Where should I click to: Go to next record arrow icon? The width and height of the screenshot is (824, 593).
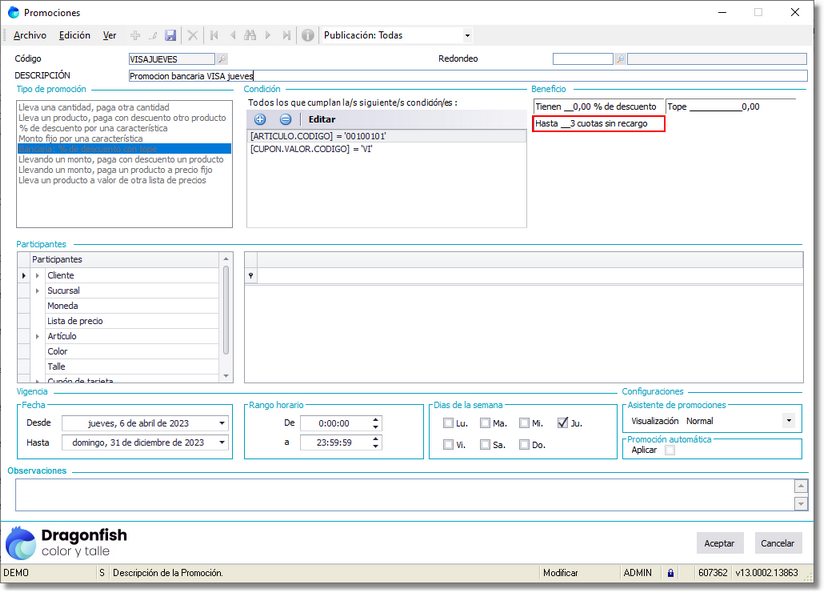pyautogui.click(x=268, y=35)
